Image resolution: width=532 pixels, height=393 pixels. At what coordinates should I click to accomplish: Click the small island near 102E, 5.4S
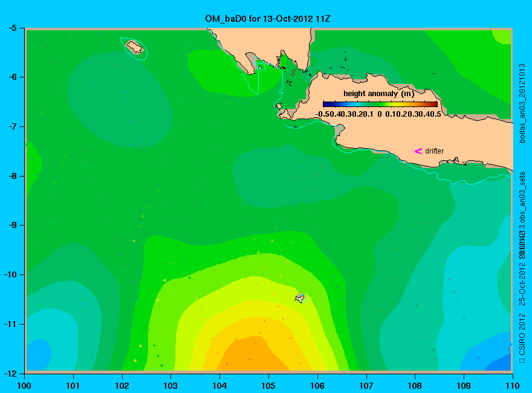[x=135, y=47]
